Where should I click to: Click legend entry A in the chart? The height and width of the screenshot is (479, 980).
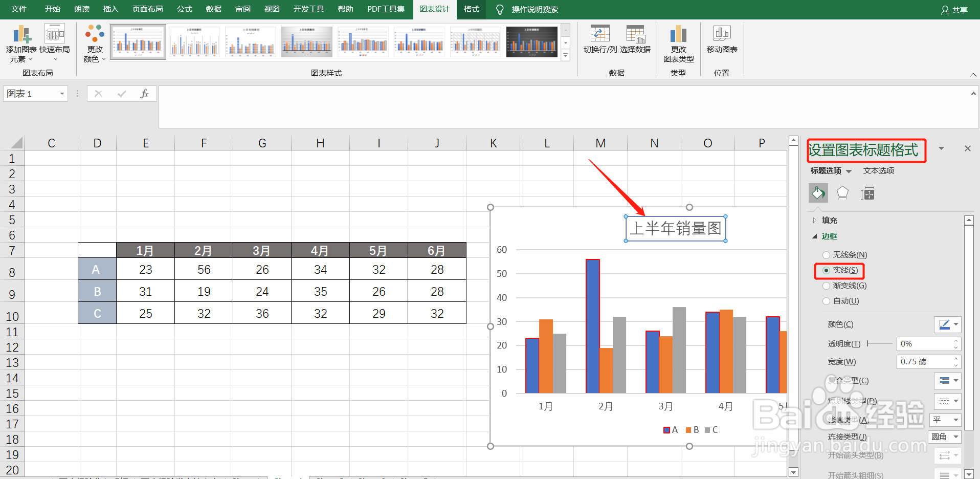point(671,430)
